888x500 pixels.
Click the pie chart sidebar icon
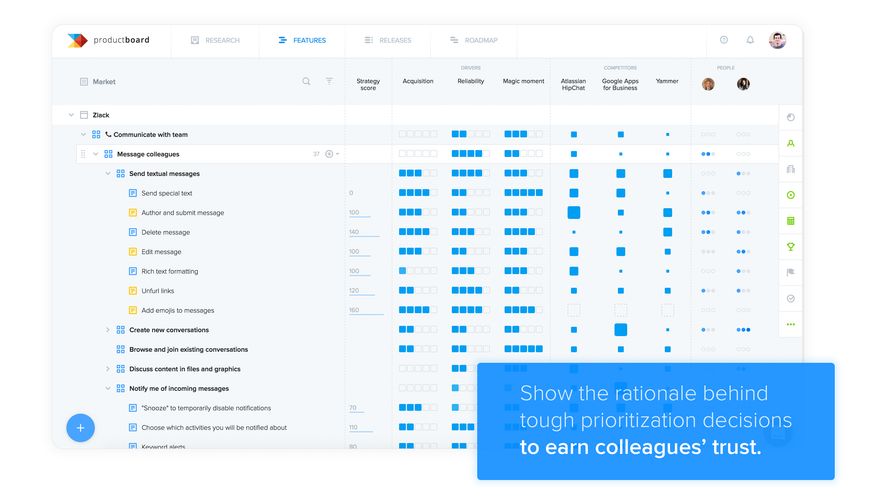click(791, 117)
